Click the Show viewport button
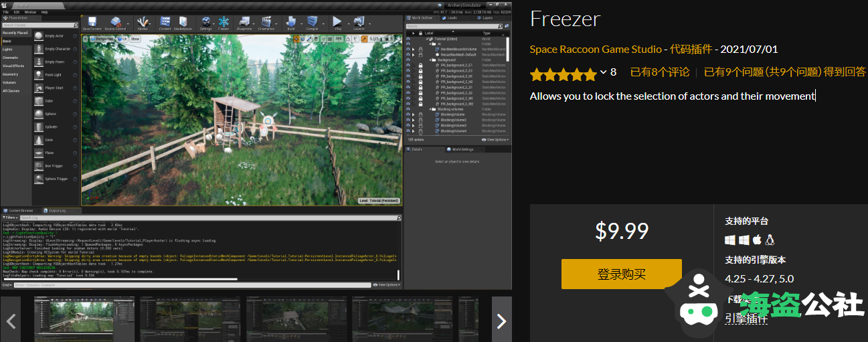 (135, 39)
